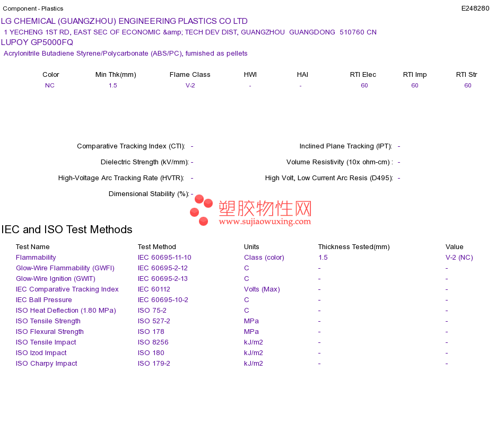Select the E248280 file number
This screenshot has height=424, width=504.
coord(475,8)
